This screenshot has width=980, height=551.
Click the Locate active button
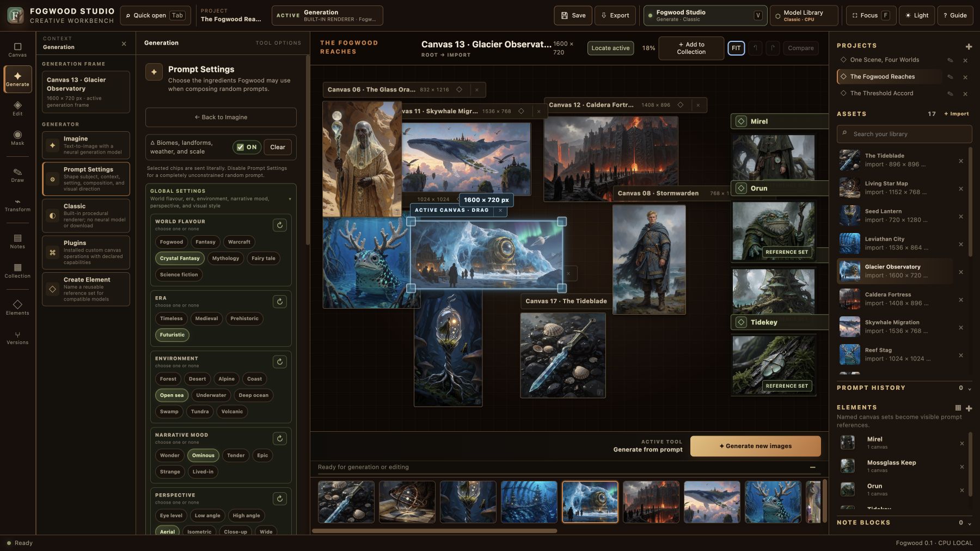pyautogui.click(x=610, y=48)
